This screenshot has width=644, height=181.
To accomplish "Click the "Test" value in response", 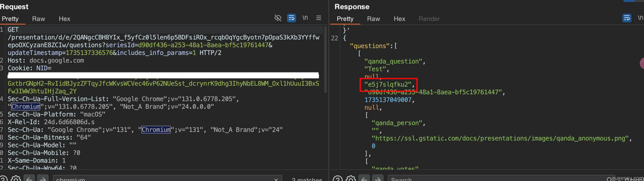I will [x=375, y=69].
